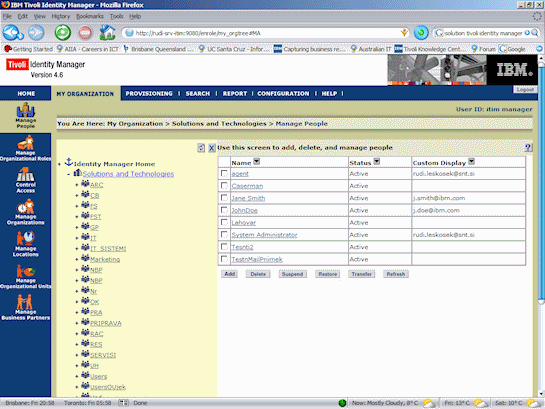Expand the Users tree node
Image resolution: width=545 pixels, height=409 pixels.
click(x=77, y=377)
